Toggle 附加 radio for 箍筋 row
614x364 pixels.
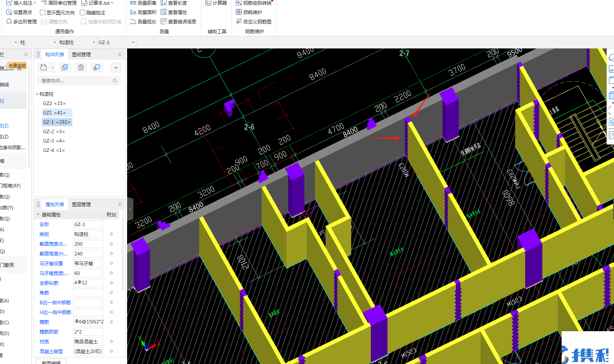(x=111, y=322)
